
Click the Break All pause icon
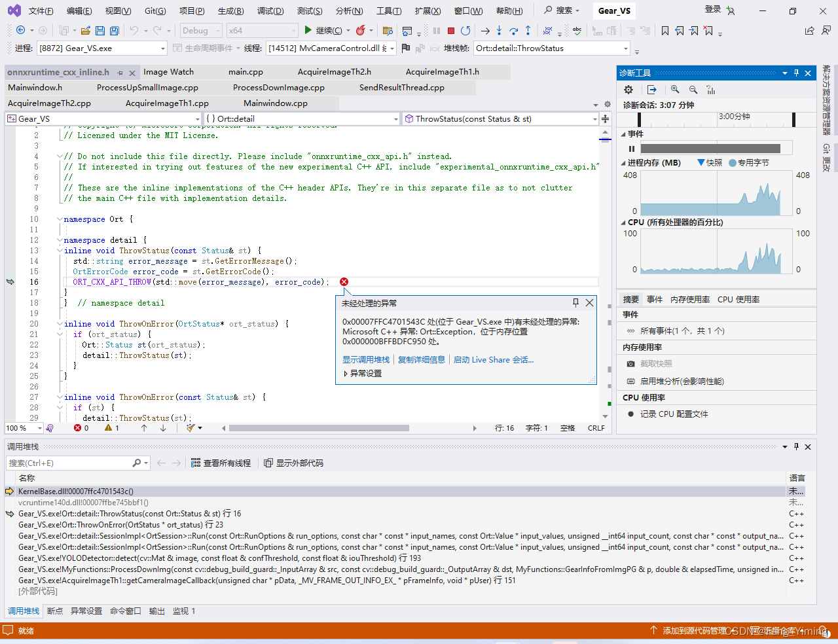tap(436, 30)
